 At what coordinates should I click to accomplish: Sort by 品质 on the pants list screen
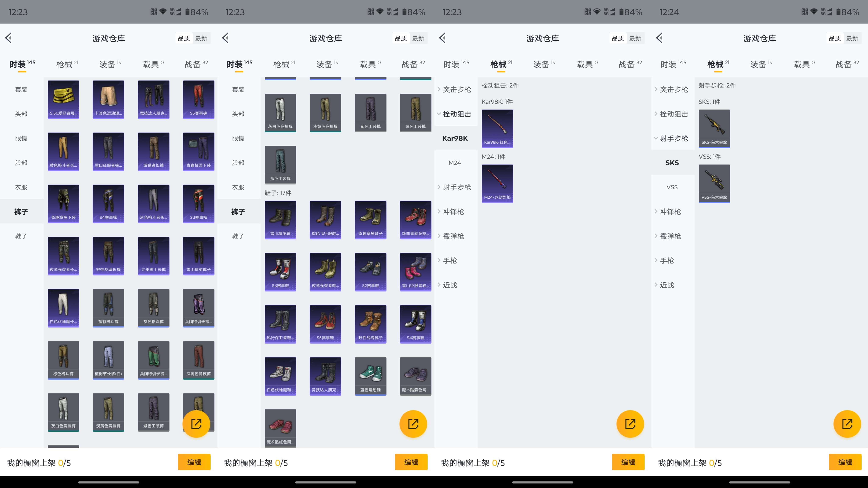[184, 38]
